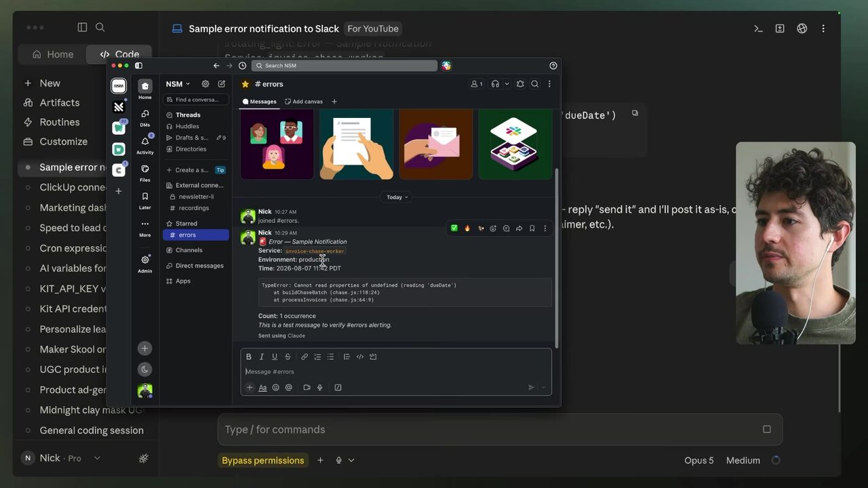Toggle strikethrough formatting in Slack composer

coord(288,357)
